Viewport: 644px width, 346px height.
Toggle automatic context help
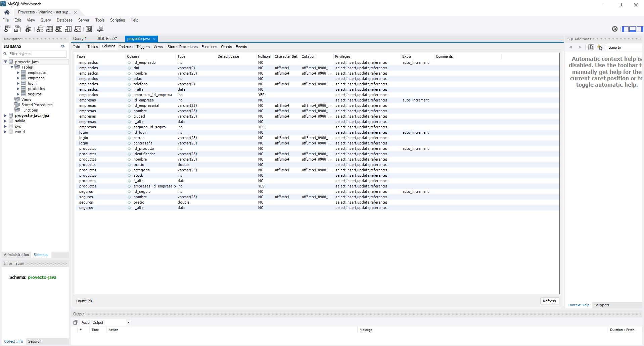pos(600,47)
